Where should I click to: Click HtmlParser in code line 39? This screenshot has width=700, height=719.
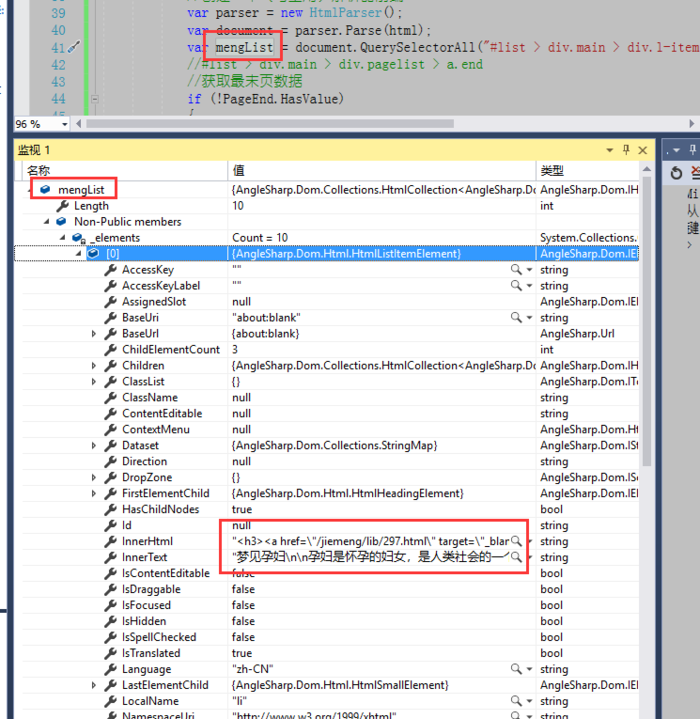[345, 12]
